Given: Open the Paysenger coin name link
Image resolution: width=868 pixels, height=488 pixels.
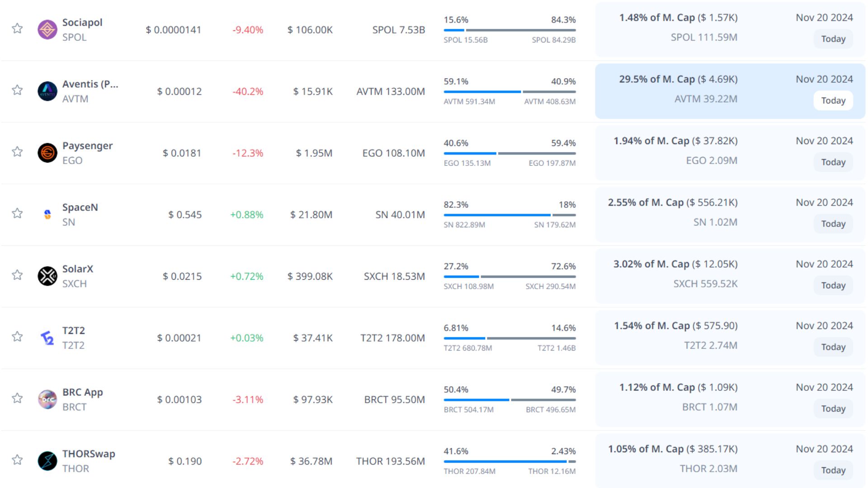Looking at the screenshot, I should 87,146.
